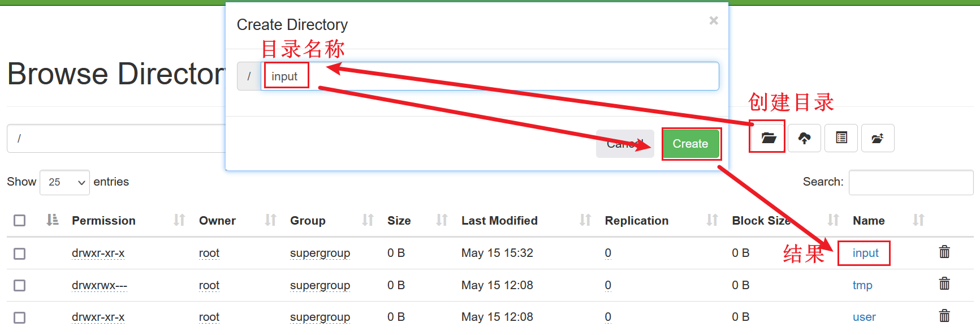Click the file list view icon
Viewport: 980px width, 335px height.
pos(841,138)
